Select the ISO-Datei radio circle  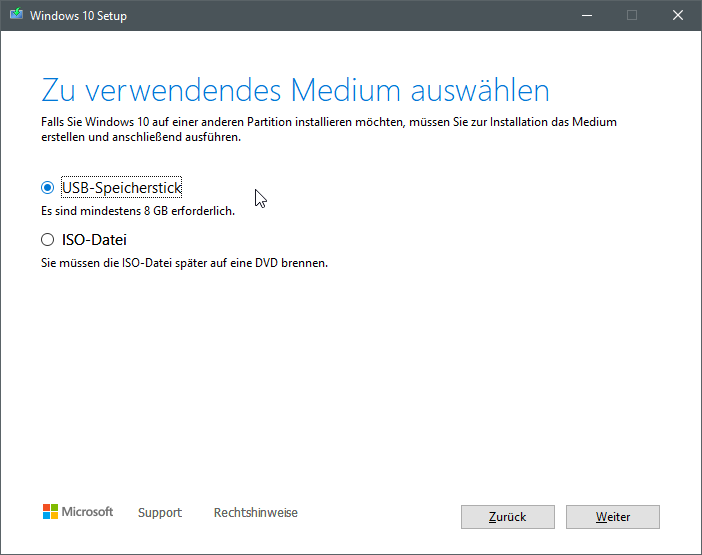click(47, 240)
